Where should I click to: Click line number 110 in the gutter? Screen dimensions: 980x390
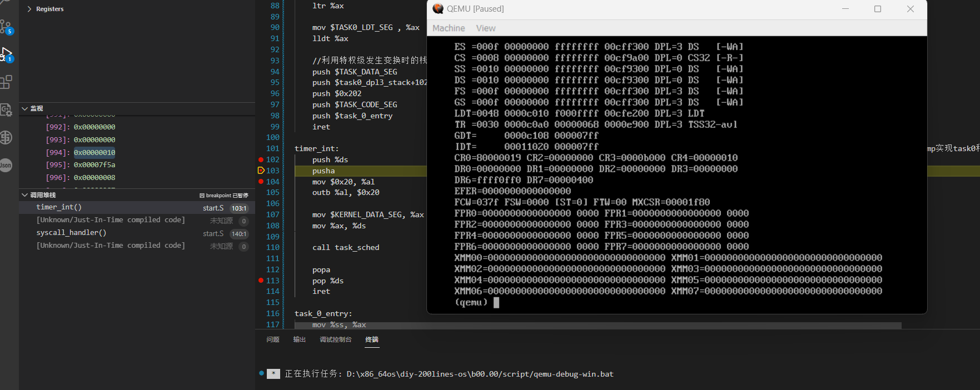[273, 248]
